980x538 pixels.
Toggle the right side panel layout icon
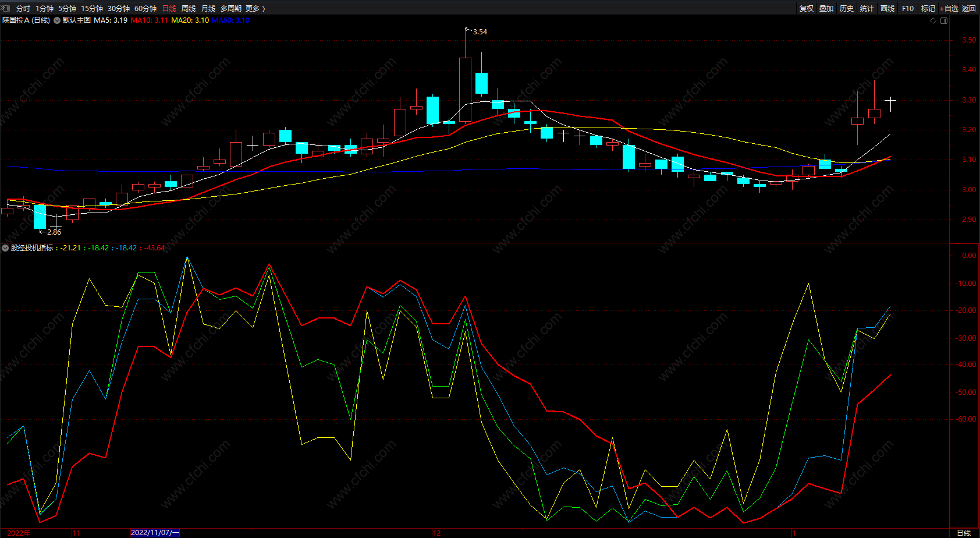[x=944, y=20]
